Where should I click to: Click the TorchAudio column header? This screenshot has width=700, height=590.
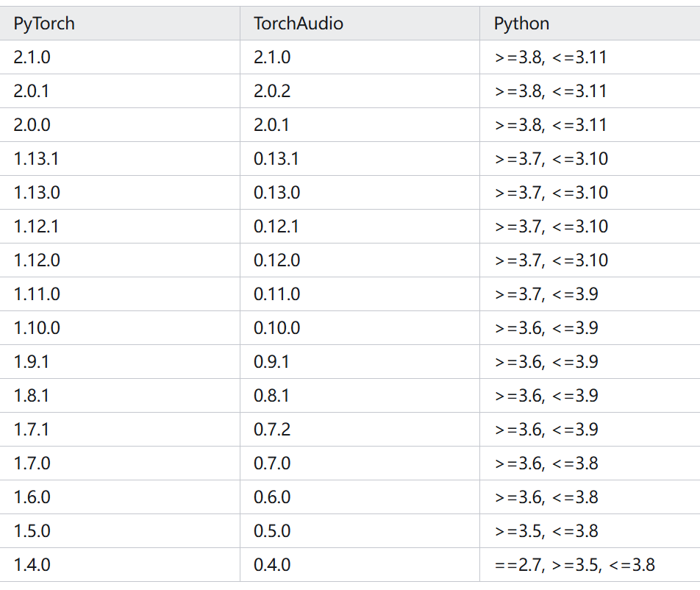coord(360,24)
